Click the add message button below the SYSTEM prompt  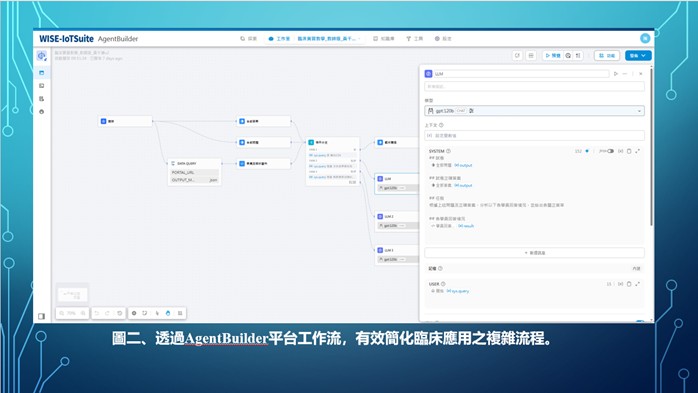click(534, 253)
